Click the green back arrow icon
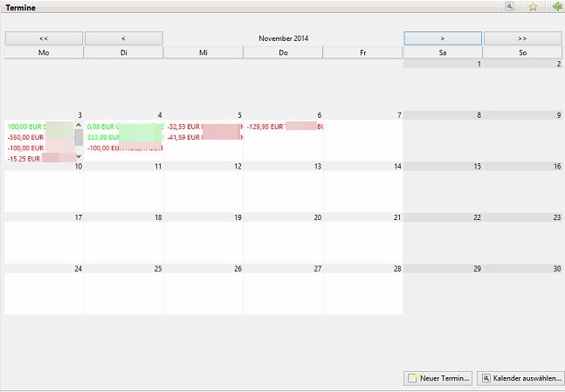The width and height of the screenshot is (565, 392). 556,6
